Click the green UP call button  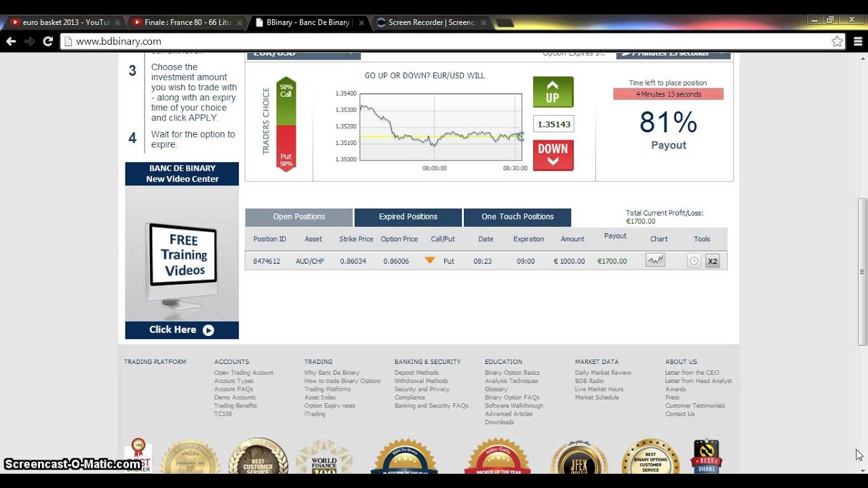[x=553, y=91]
